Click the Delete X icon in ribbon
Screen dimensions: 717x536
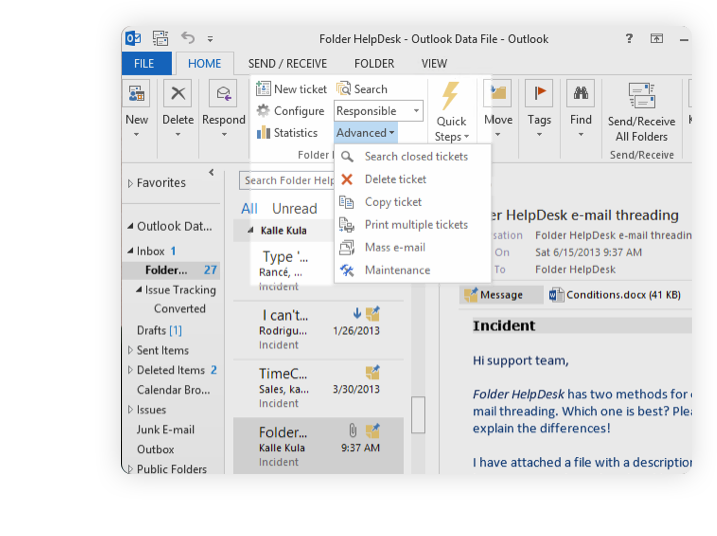pos(178,93)
